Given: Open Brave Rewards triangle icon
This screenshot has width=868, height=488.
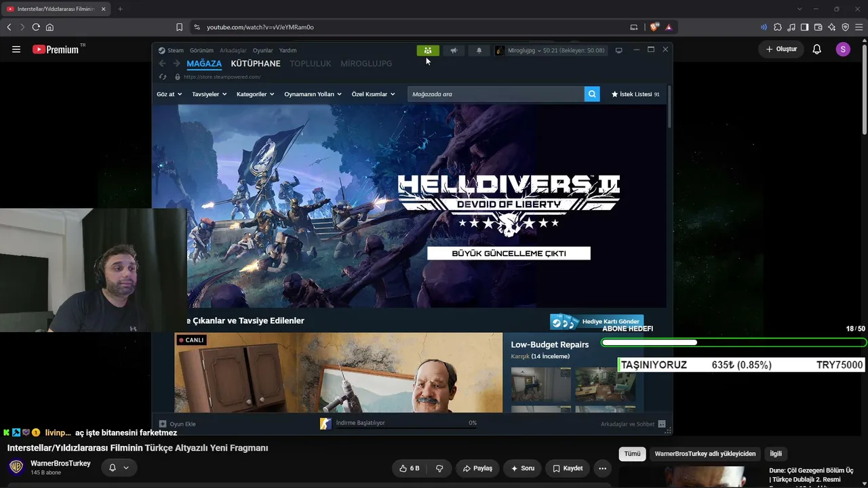Looking at the screenshot, I should point(669,27).
